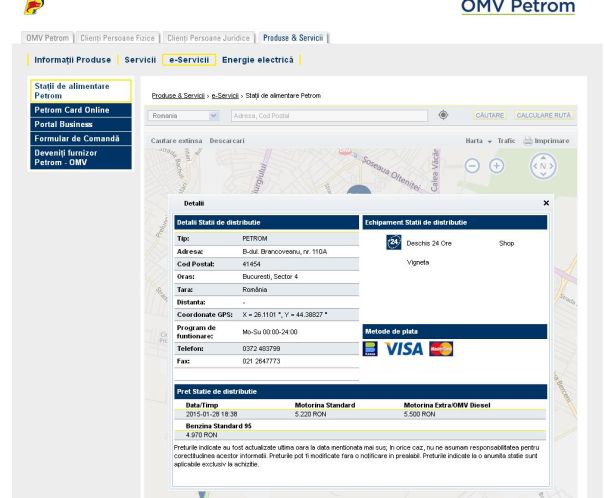Select Statii de alimentare Petrom sidebar item
The width and height of the screenshot is (605, 498).
[x=81, y=91]
